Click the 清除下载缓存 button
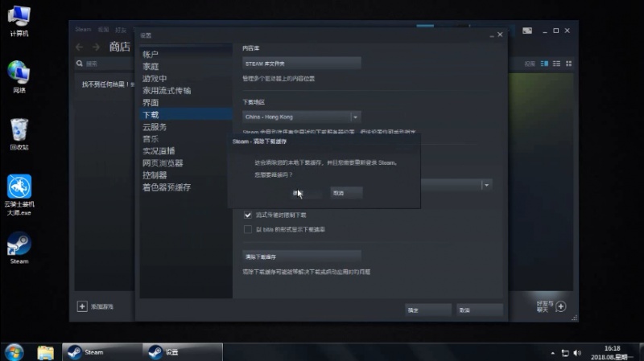Viewport: 644px width, 361px height. (x=301, y=256)
